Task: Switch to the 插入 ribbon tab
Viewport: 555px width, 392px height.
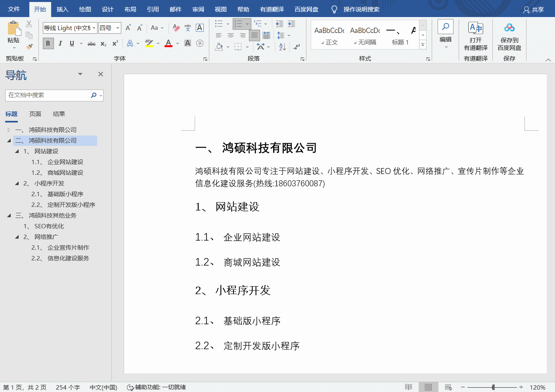Action: tap(62, 9)
